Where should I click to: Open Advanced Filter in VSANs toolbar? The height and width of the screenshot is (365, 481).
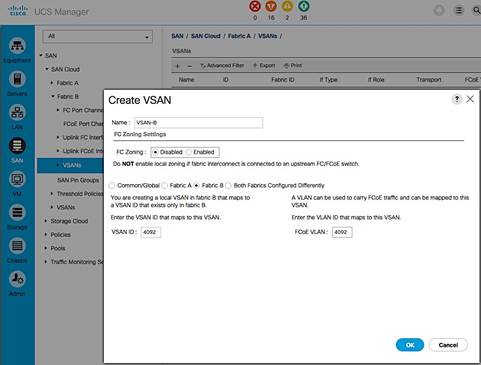[x=222, y=66]
